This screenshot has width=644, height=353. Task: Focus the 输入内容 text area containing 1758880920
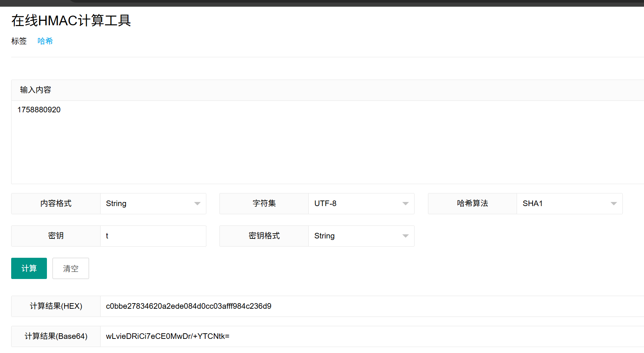(327, 142)
